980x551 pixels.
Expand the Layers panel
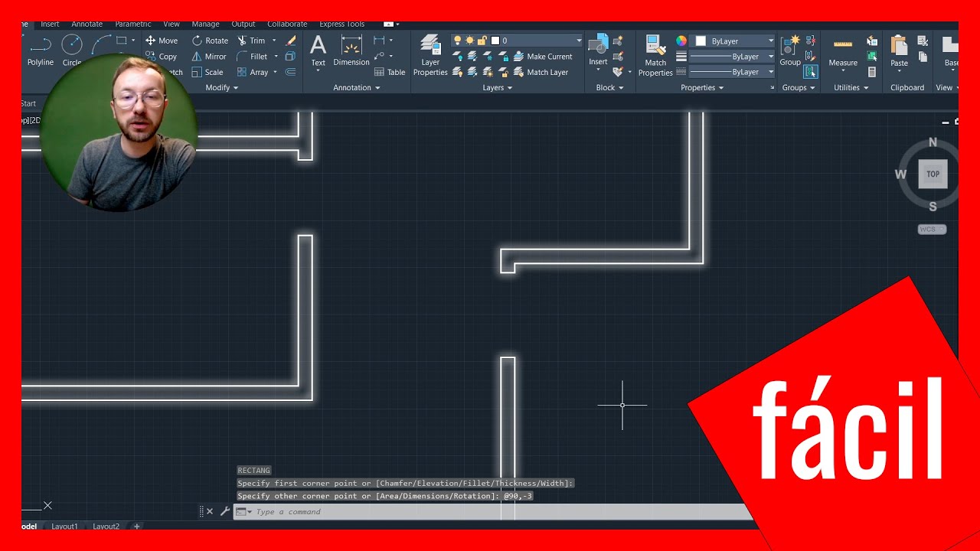tap(498, 88)
